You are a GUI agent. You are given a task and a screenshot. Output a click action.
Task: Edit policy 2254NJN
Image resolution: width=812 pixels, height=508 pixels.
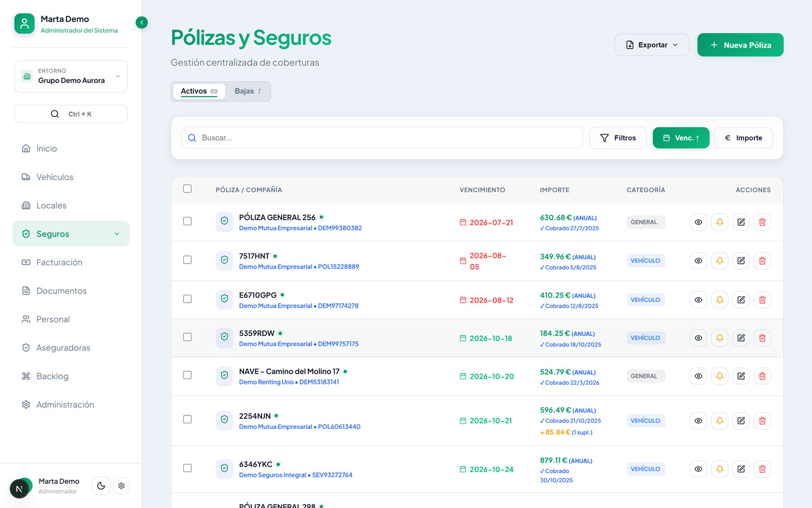[x=741, y=421]
